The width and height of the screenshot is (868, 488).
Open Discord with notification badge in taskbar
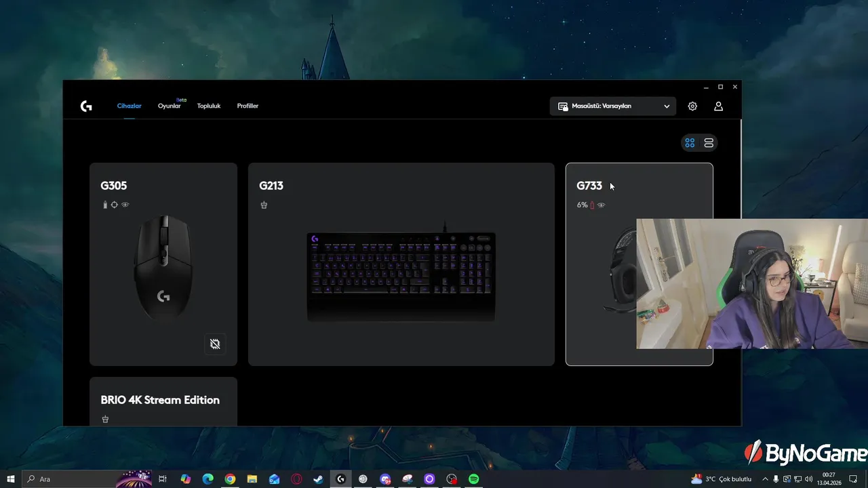(385, 479)
